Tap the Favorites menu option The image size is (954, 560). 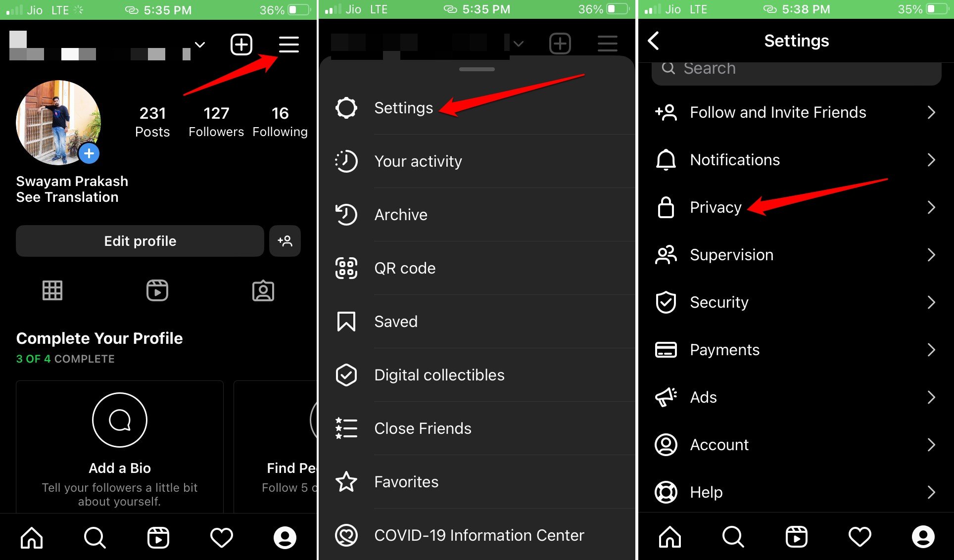406,481
